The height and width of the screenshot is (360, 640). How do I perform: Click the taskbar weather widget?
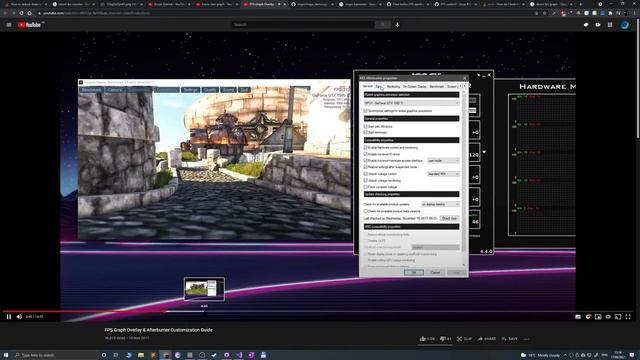540,355
